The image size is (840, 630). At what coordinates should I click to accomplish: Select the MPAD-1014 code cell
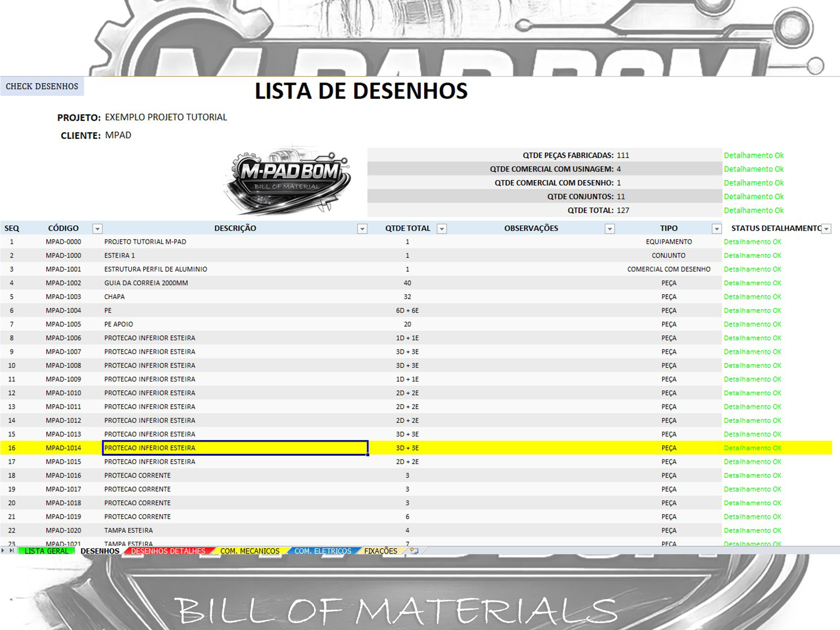point(63,448)
